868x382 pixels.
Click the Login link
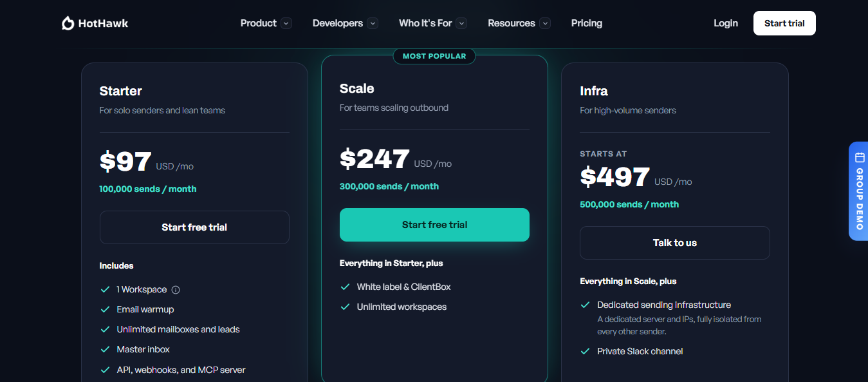pyautogui.click(x=726, y=23)
